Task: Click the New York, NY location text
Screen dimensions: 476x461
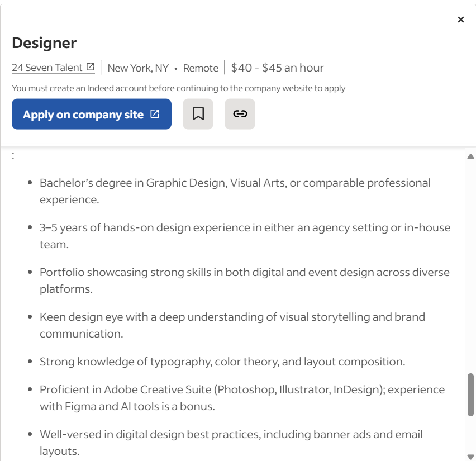Action: point(138,68)
